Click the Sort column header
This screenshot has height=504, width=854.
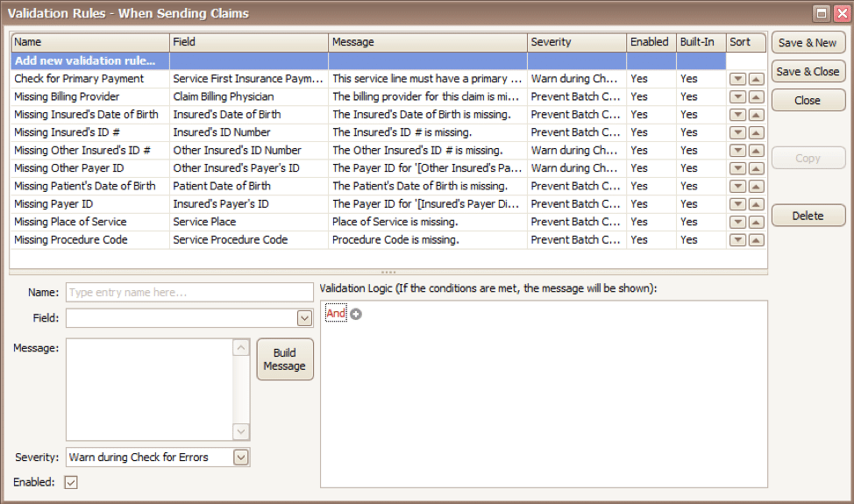click(746, 42)
